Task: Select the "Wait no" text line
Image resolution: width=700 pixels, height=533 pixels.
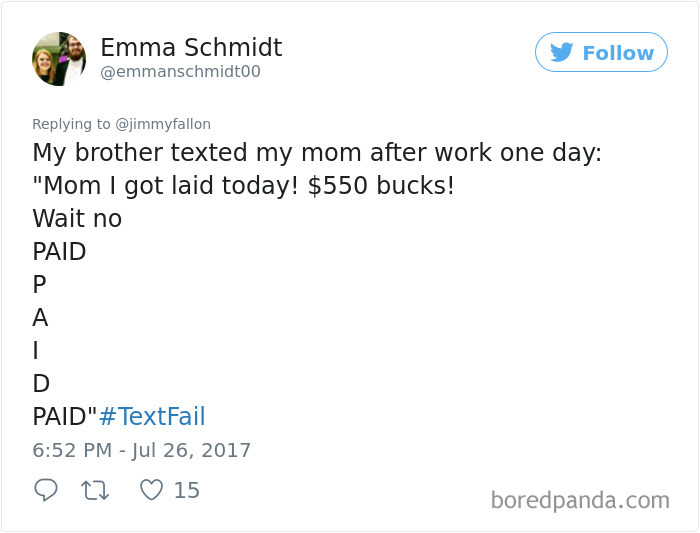Action: click(77, 219)
